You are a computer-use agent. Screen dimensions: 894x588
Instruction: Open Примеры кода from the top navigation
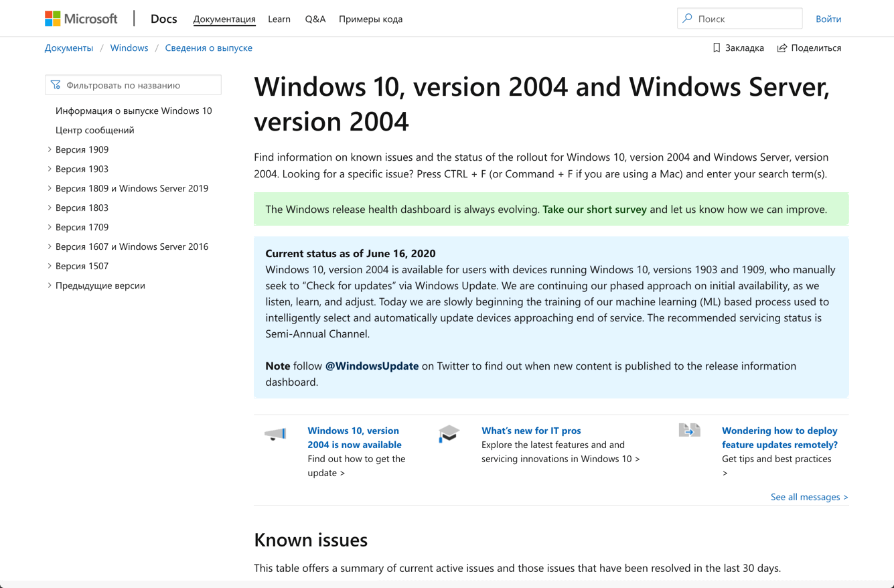coord(370,19)
